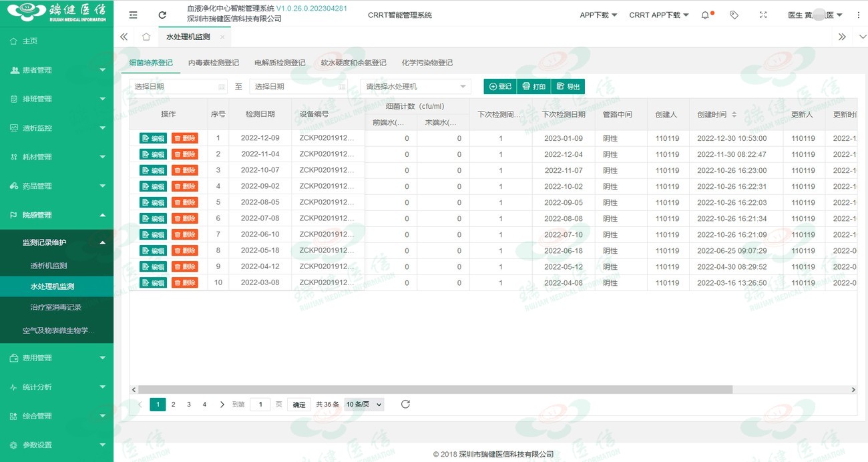The width and height of the screenshot is (868, 462).
Task: Expand 药品管理 sidebar menu
Action: tap(57, 186)
